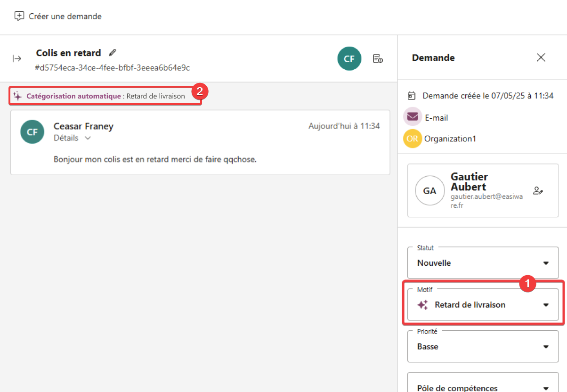Click the Catégorisation automatique label
Screen dimensions: 567x392
click(73, 96)
